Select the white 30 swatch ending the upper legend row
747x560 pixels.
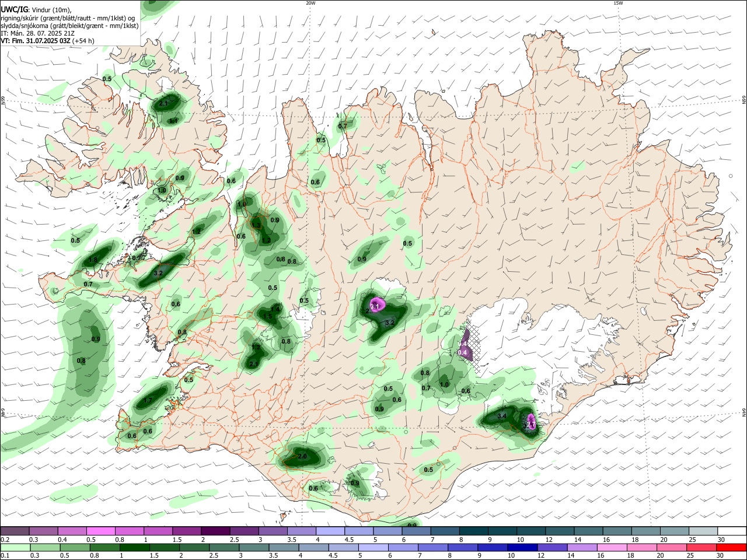click(x=732, y=531)
